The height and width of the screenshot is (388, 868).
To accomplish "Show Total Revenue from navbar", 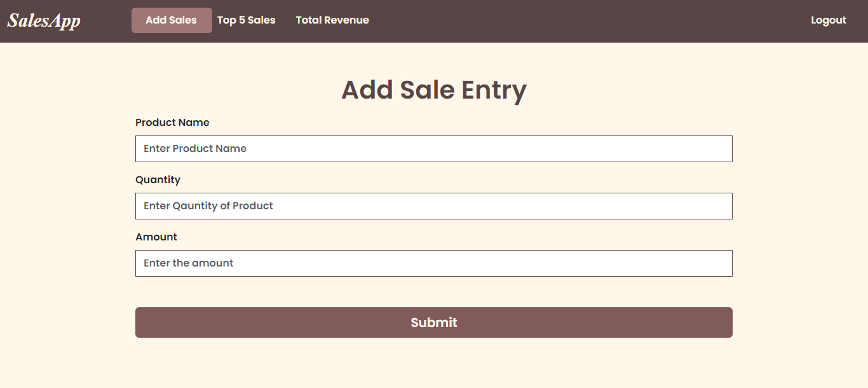I will [x=332, y=20].
